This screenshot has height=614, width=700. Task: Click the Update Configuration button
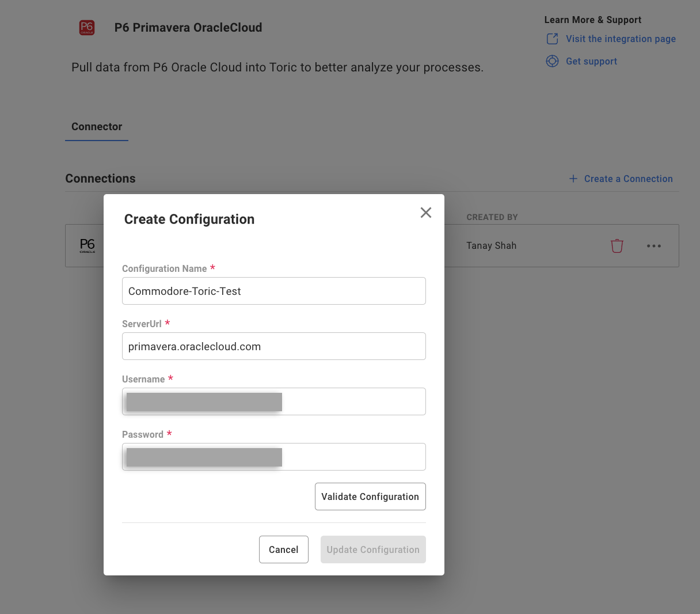pos(373,549)
